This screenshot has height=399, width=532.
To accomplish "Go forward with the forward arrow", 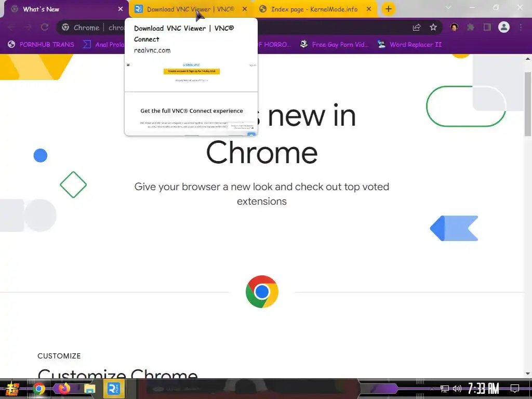I will 28,28.
